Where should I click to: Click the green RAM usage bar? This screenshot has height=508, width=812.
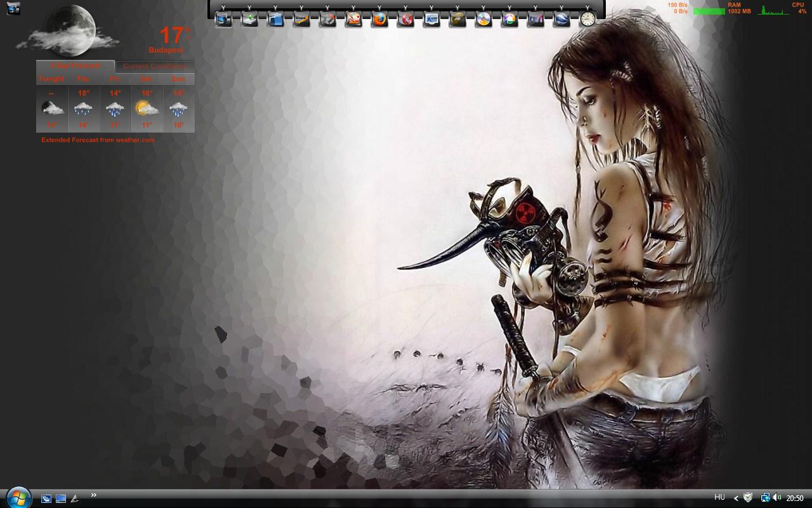tap(709, 11)
